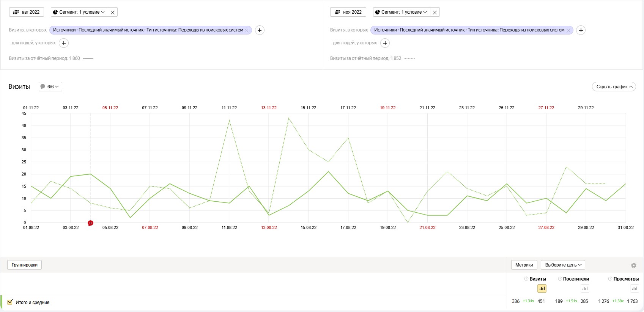
Task: Click the red annotation marker on chart
Action: coord(90,223)
